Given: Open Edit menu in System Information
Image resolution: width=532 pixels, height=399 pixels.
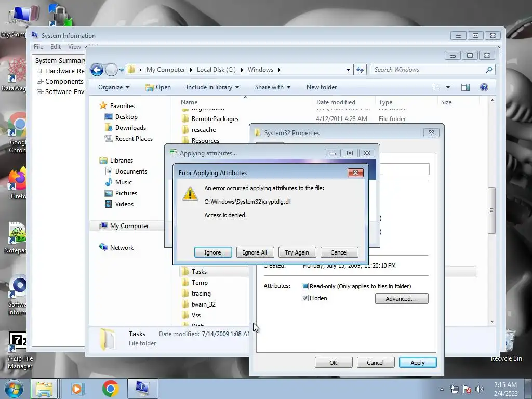Looking at the screenshot, I should coord(55,47).
